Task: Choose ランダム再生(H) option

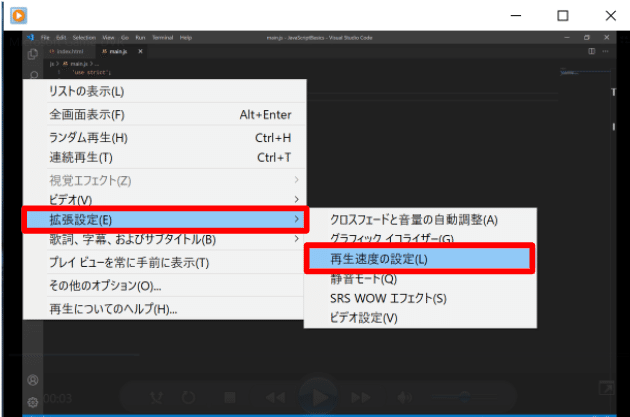Action: (x=165, y=138)
